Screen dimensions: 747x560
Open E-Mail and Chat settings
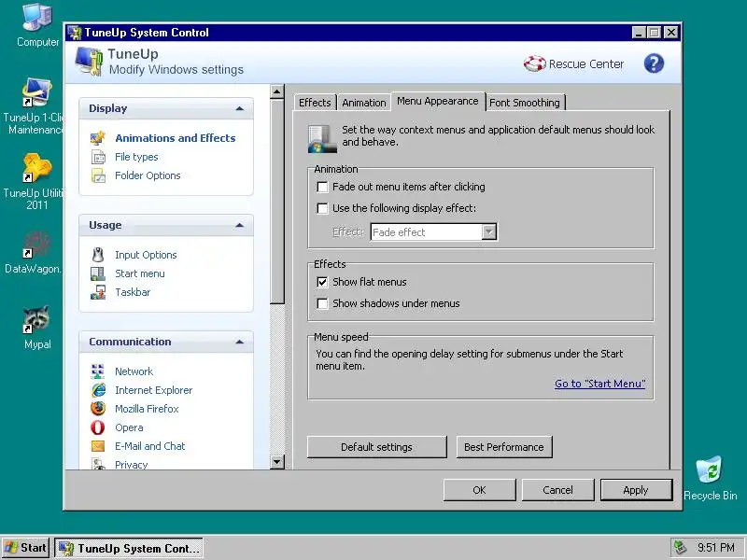point(150,446)
